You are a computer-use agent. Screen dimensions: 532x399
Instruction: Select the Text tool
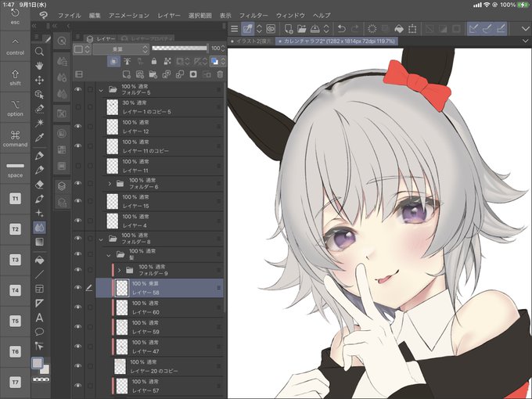pos(39,318)
